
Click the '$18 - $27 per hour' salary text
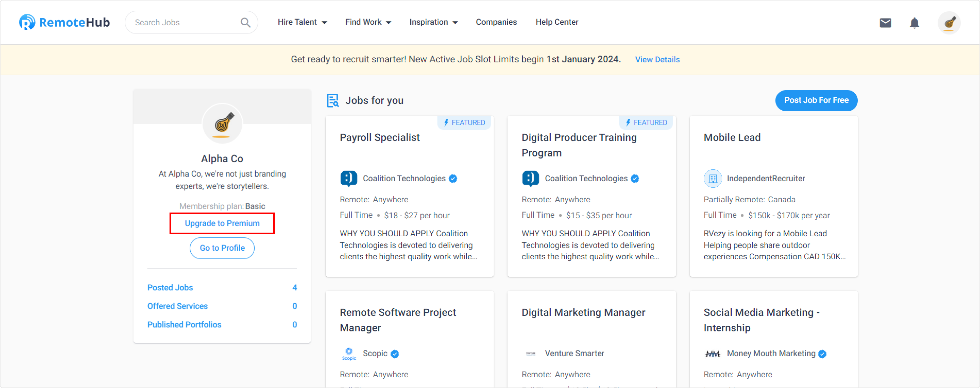[417, 215]
